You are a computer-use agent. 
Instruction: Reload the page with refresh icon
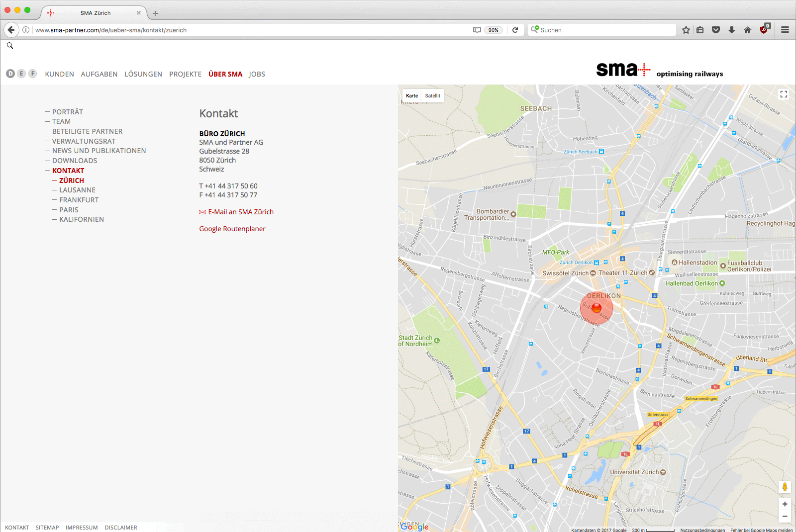click(x=515, y=30)
